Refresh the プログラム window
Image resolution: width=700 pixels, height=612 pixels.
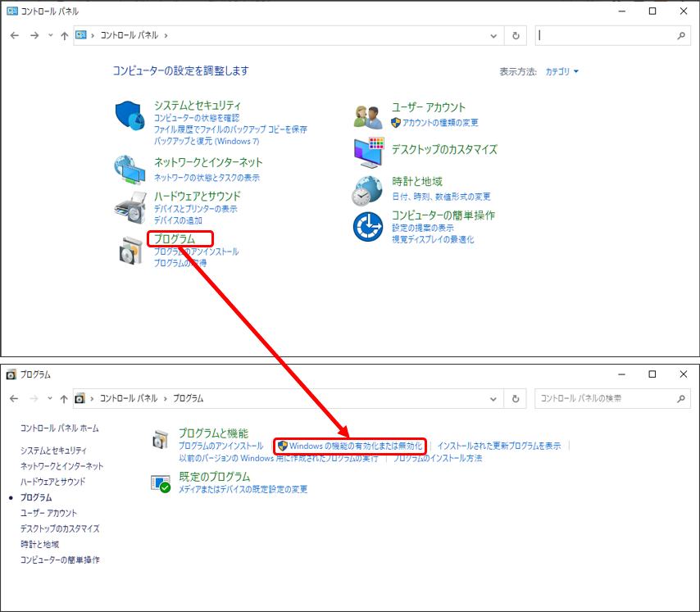point(516,399)
